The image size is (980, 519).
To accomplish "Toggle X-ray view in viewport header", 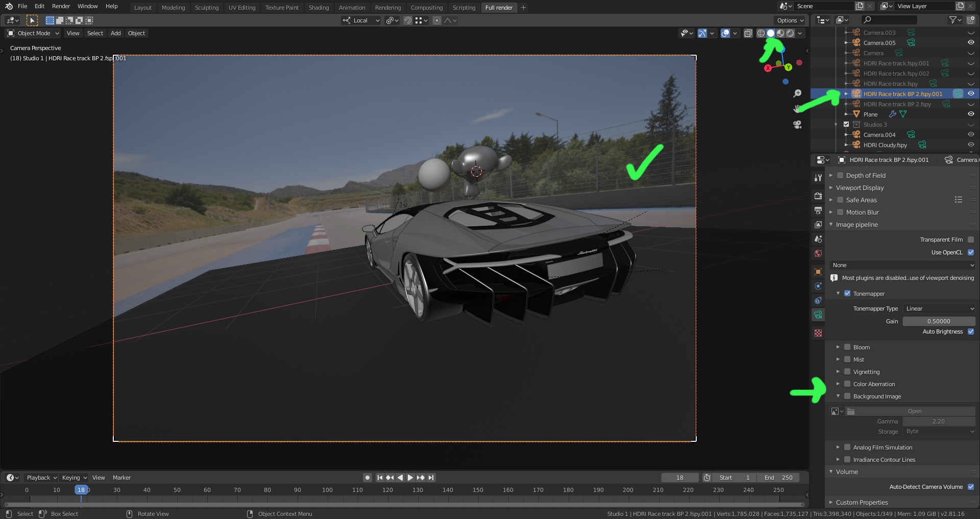I will point(748,33).
